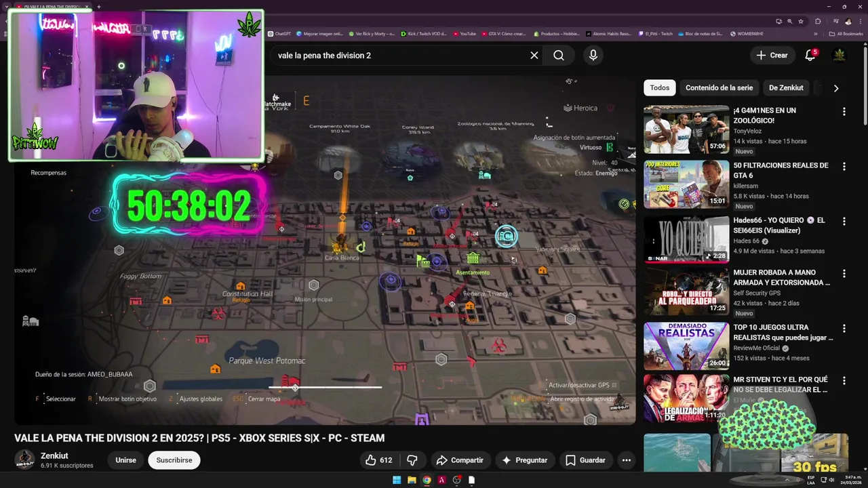
Task: Open the Windows Start menu
Action: [x=397, y=480]
